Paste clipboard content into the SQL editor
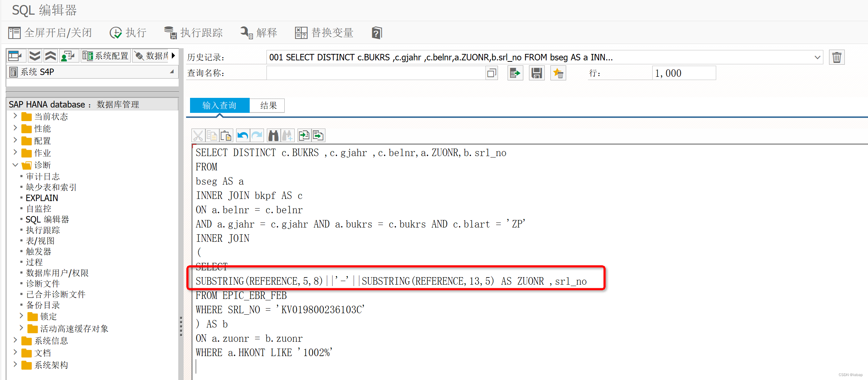The image size is (868, 380). pos(226,135)
